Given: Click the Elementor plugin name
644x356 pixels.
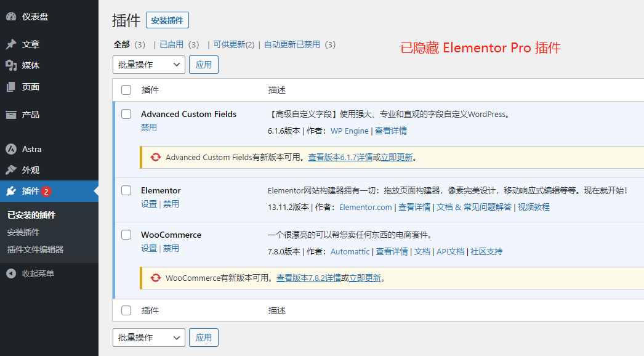Looking at the screenshot, I should tap(161, 190).
